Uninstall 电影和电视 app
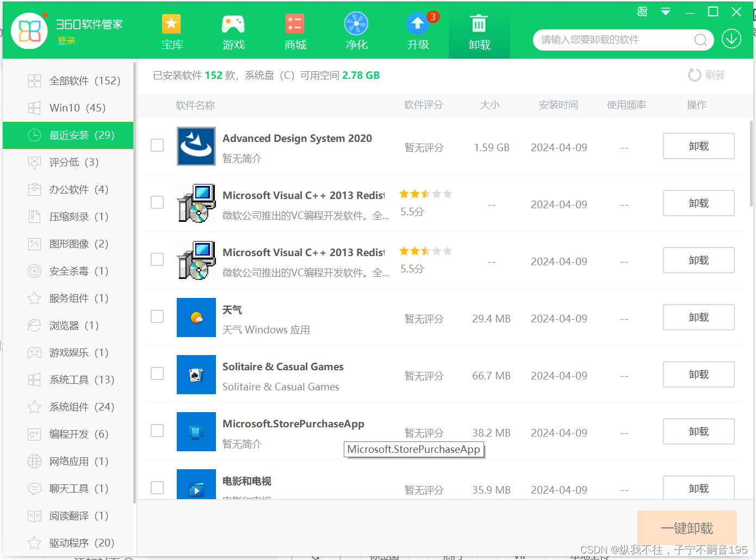Screen dimensions: 756x560 [698, 488]
